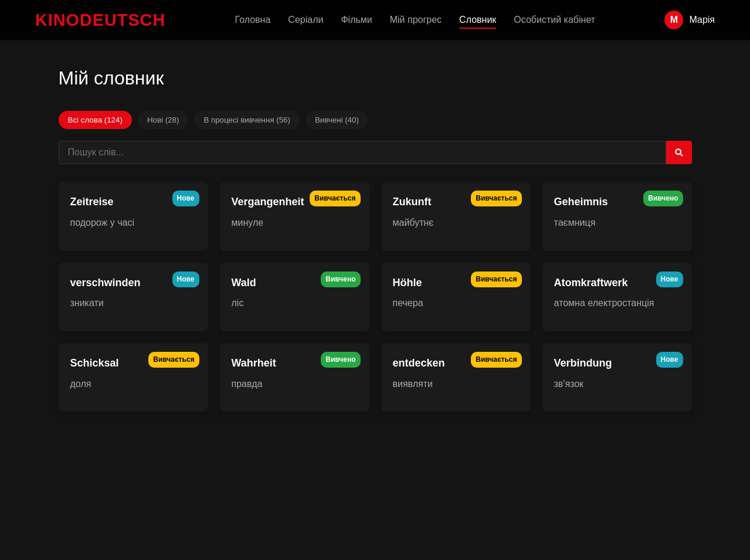Click the word card 'entdecken'
This screenshot has width=750, height=560.
[456, 377]
